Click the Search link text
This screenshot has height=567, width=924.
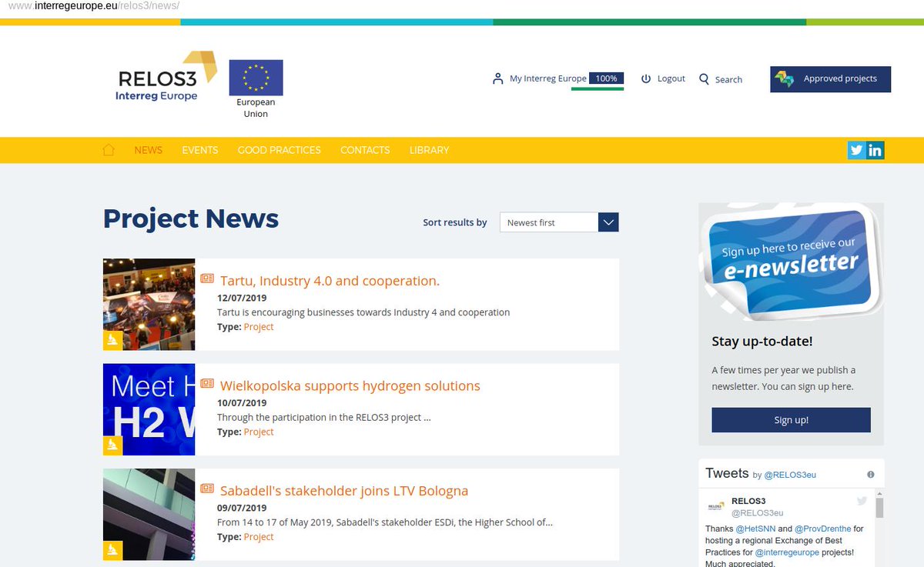point(728,79)
